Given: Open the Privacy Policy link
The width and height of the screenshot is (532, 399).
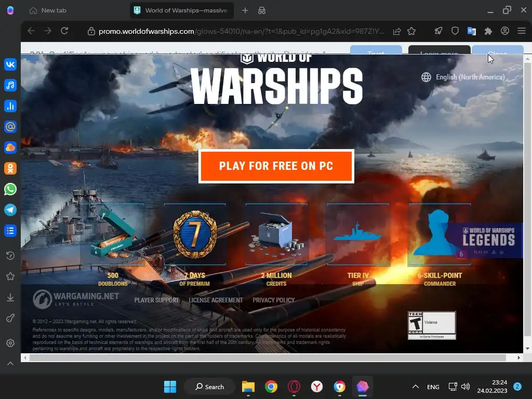Looking at the screenshot, I should (273, 300).
